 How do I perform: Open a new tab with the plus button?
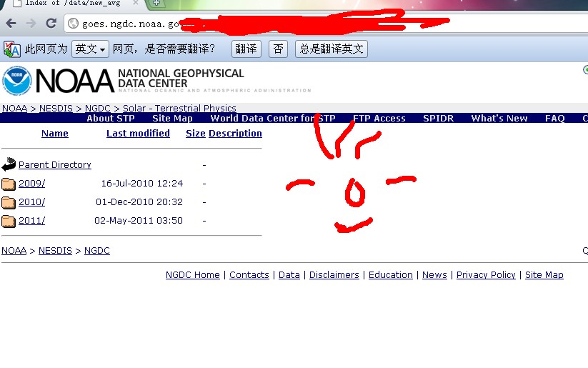click(x=156, y=3)
